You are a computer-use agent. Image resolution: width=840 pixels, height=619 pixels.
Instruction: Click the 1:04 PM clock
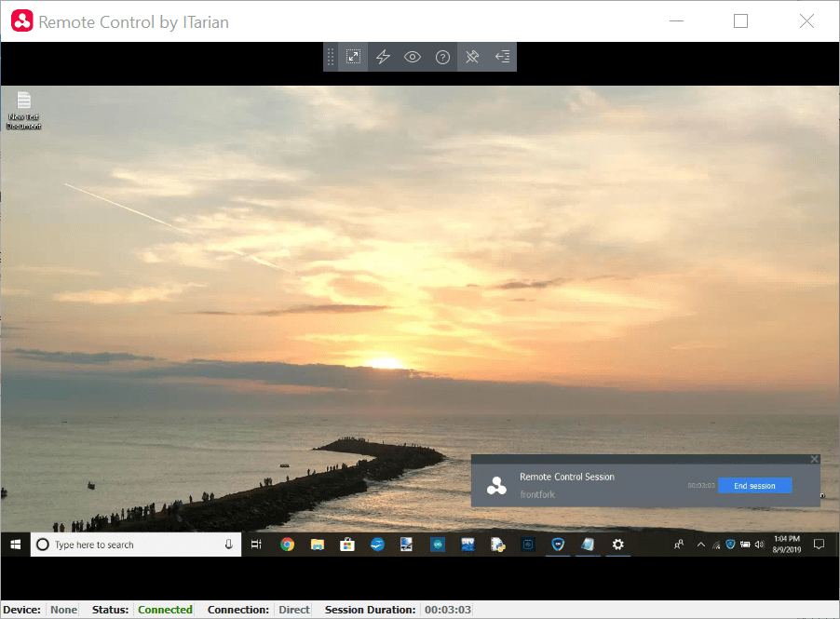(786, 539)
